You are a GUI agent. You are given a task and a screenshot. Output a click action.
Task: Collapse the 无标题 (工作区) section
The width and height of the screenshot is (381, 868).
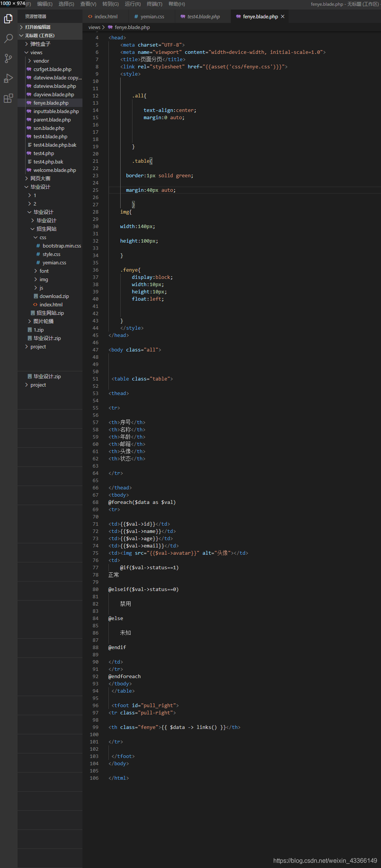(x=21, y=36)
